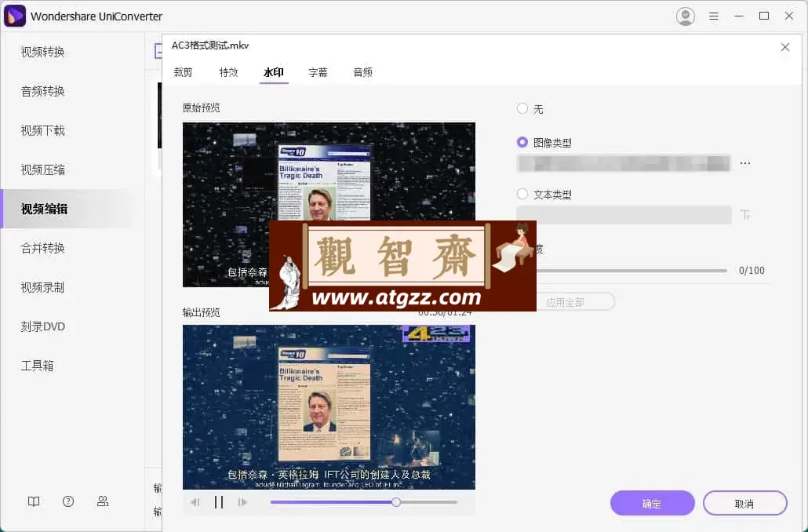
Task: Cancel editing with the 取消 button
Action: coord(744,503)
